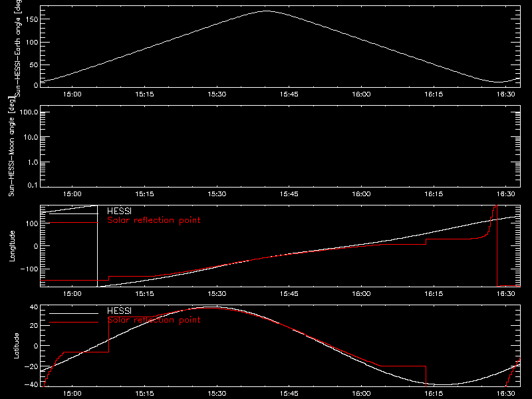The width and height of the screenshot is (532, 399).
Task: Click the 100.0 tick on Moon angle axis
Action: (29, 112)
